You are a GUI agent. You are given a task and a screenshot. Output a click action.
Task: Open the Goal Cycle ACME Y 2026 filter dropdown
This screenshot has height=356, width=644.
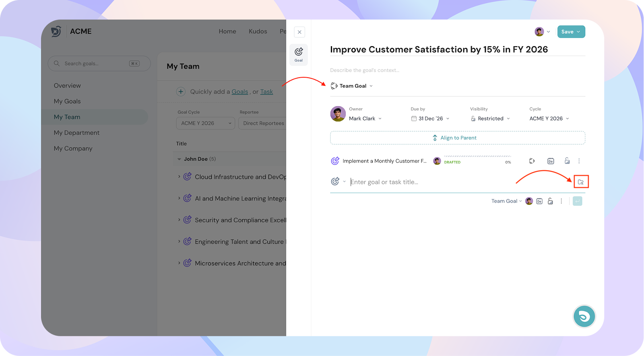click(205, 123)
